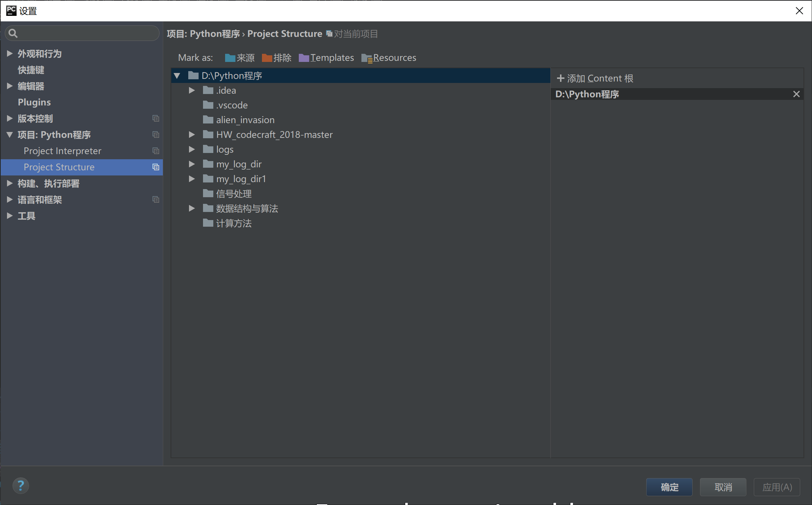Expand the 构建、执行部署 section
The width and height of the screenshot is (812, 505).
(10, 184)
